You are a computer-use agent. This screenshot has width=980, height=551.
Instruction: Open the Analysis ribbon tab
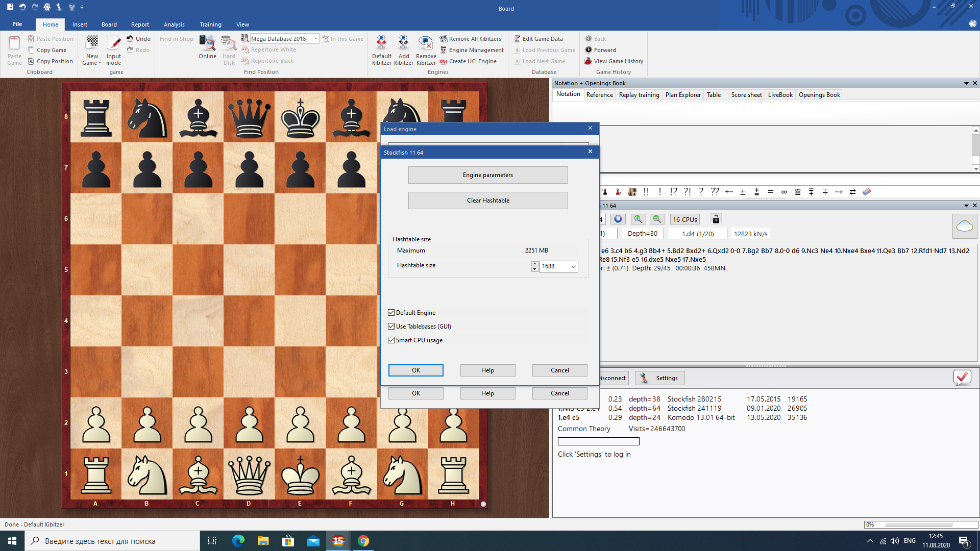pyautogui.click(x=174, y=24)
